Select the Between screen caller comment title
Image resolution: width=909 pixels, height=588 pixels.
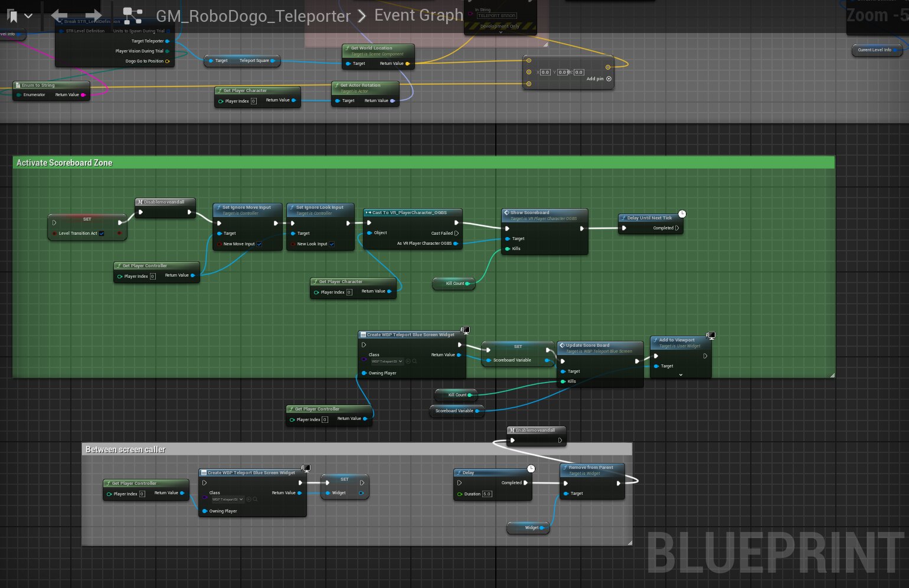125,449
